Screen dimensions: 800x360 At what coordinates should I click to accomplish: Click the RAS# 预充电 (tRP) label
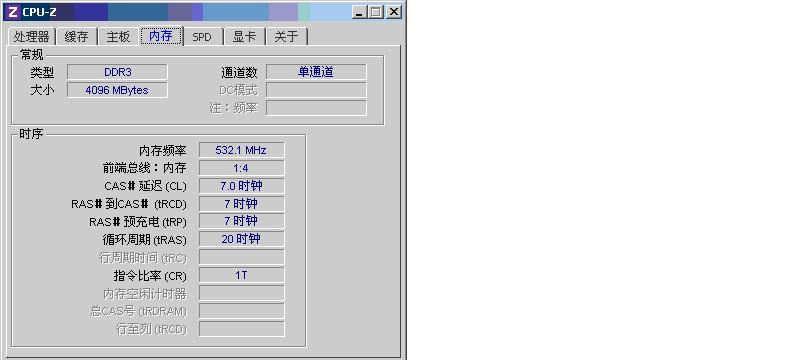pos(138,222)
